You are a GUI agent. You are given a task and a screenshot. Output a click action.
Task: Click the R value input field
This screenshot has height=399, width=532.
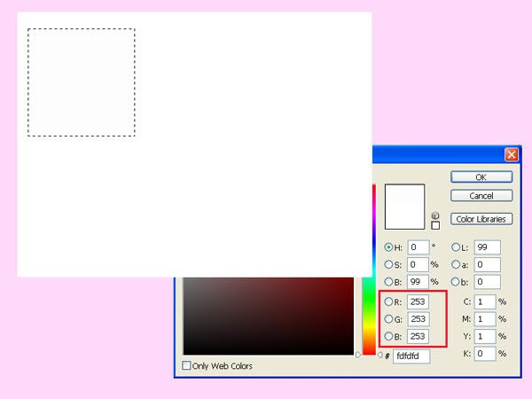418,301
